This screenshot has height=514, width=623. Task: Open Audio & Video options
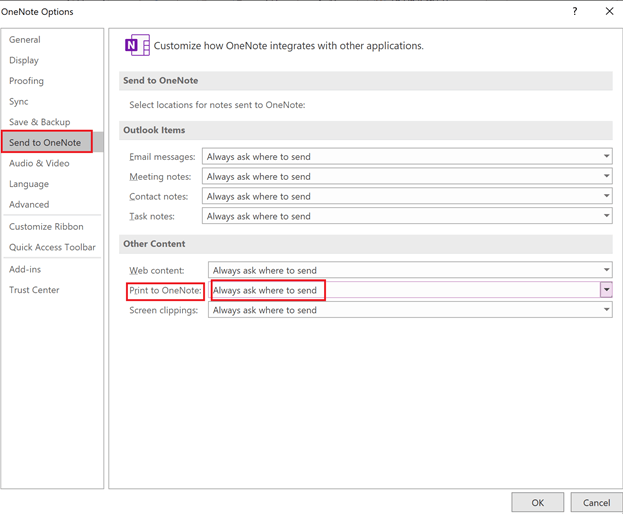tap(39, 163)
